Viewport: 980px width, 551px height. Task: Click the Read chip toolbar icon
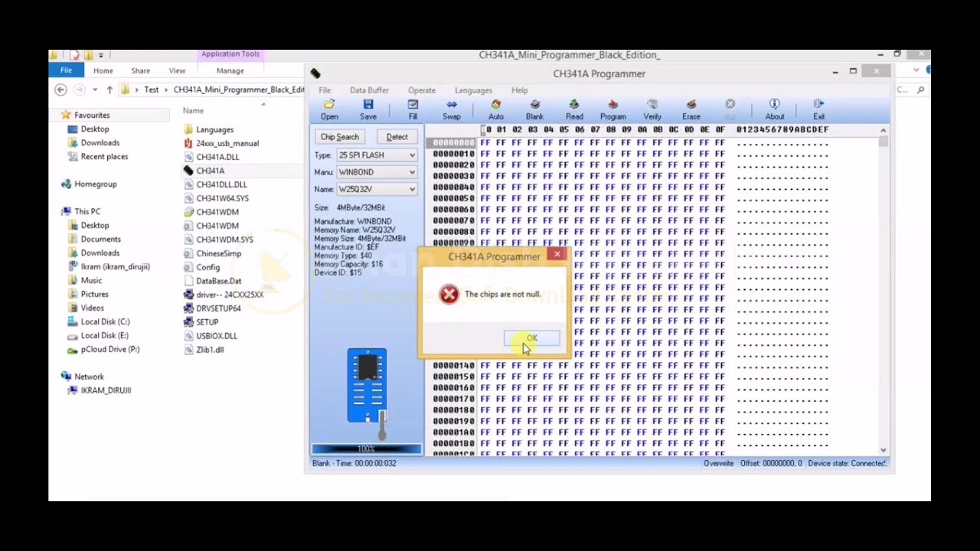tap(574, 105)
